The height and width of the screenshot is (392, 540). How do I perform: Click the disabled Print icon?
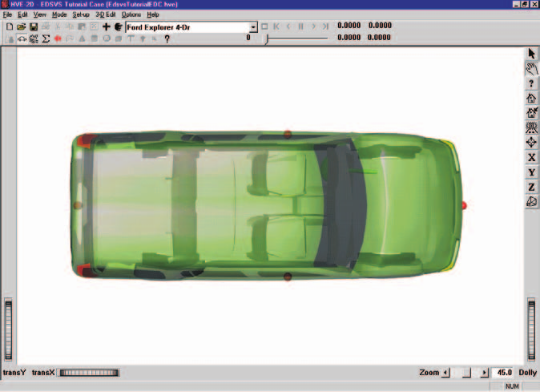46,27
